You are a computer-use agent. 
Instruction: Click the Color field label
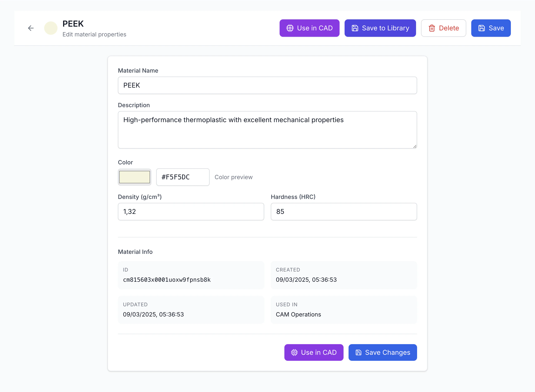[125, 162]
